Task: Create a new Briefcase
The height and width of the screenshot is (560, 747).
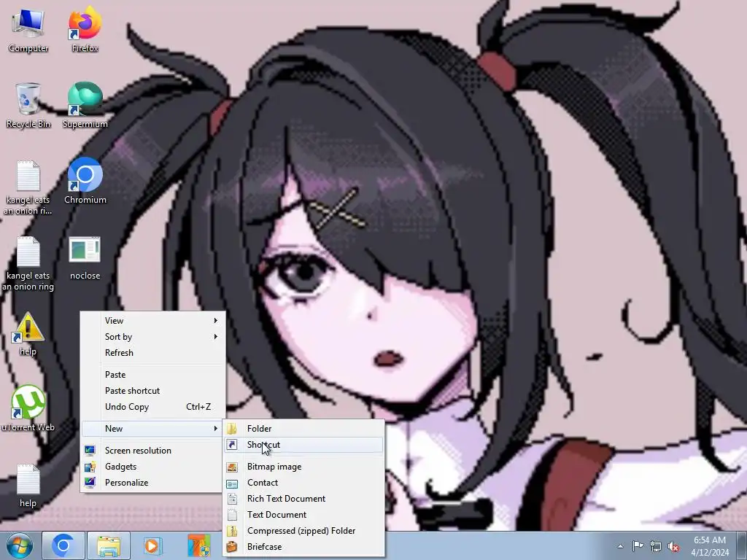Action: point(303,547)
